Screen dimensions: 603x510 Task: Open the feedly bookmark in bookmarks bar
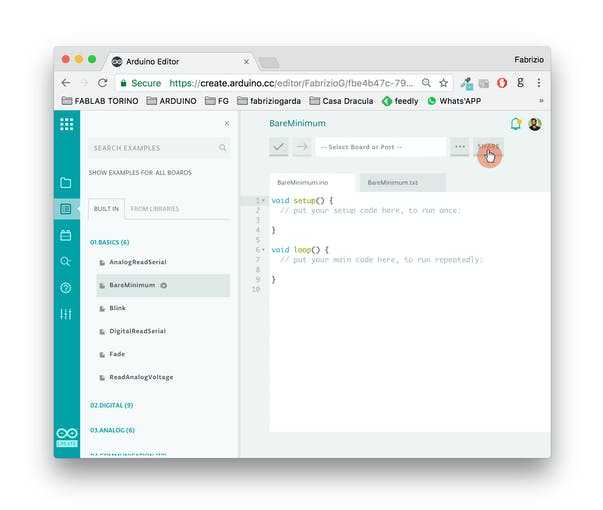(400, 101)
